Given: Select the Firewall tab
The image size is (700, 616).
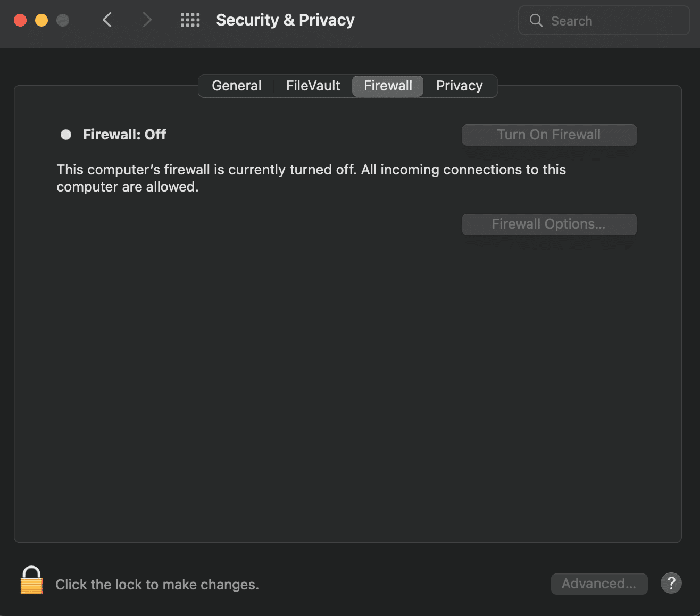Looking at the screenshot, I should click(388, 86).
